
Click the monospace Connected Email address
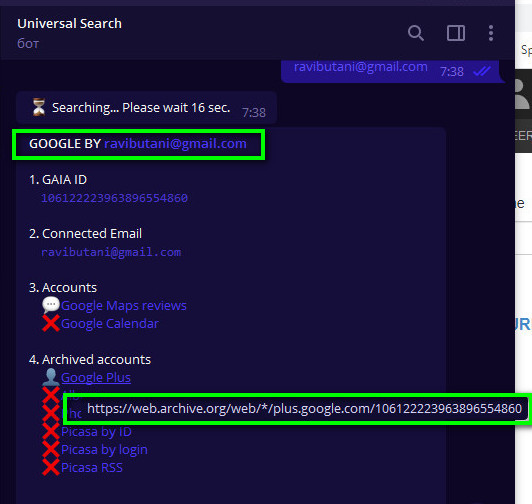click(111, 252)
